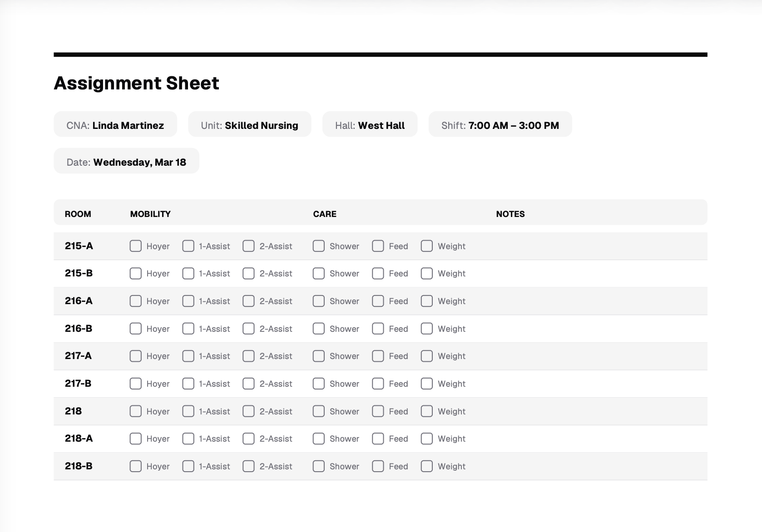The image size is (762, 532).
Task: Enable 2-Assist for room 215-A
Action: point(248,246)
